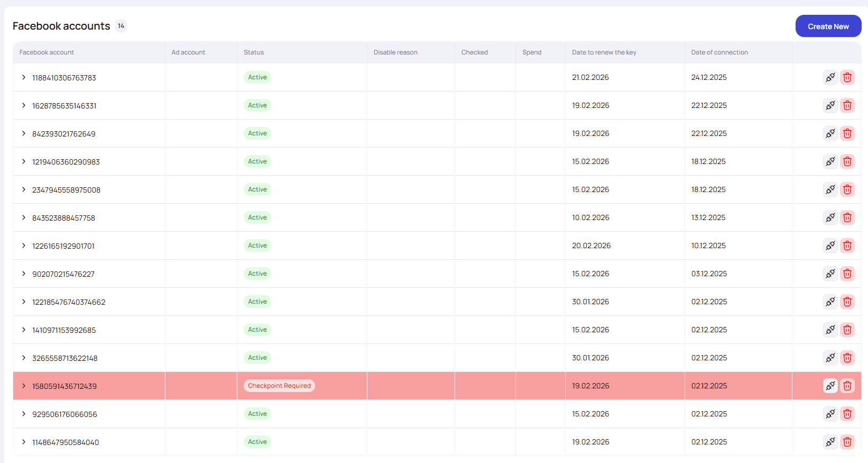Click trash icon for account 122185476740374662
868x463 pixels.
847,302
